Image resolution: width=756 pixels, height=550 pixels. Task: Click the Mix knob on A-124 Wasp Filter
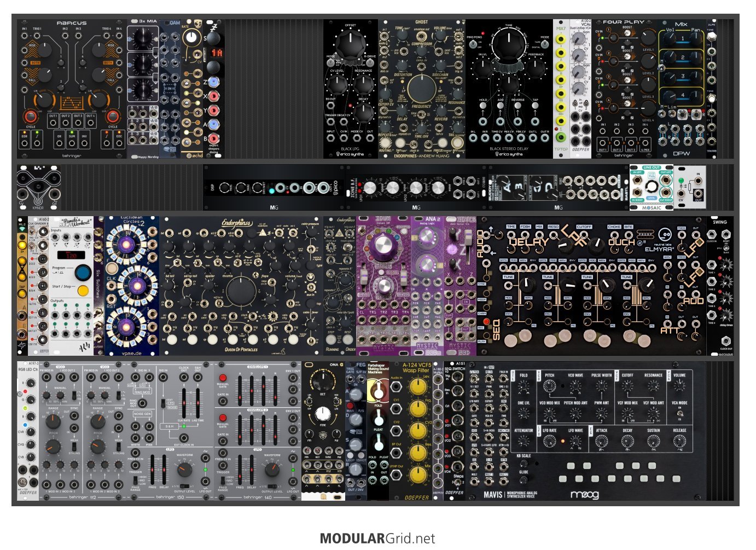click(418, 475)
